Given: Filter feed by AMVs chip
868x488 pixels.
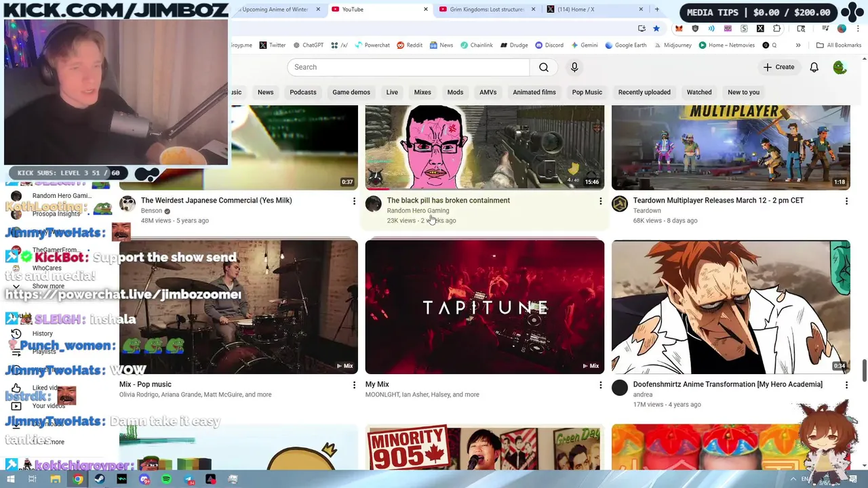Looking at the screenshot, I should pyautogui.click(x=488, y=92).
